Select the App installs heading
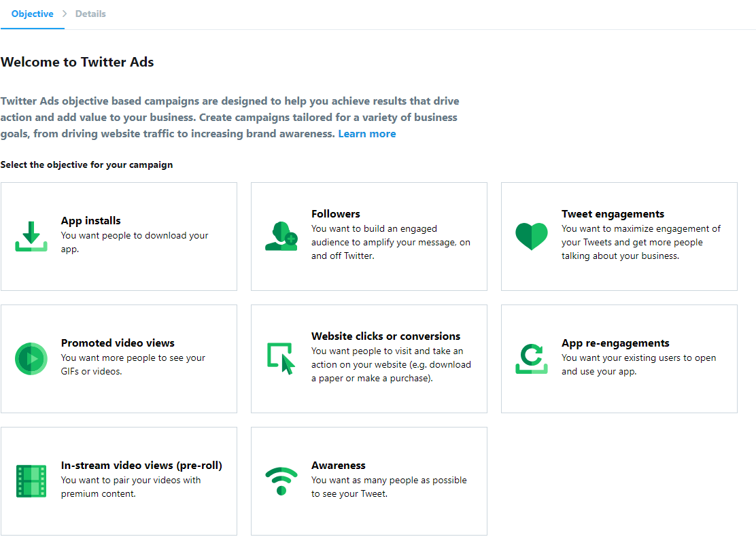Screen dimensions: 756x558 pyautogui.click(x=90, y=221)
